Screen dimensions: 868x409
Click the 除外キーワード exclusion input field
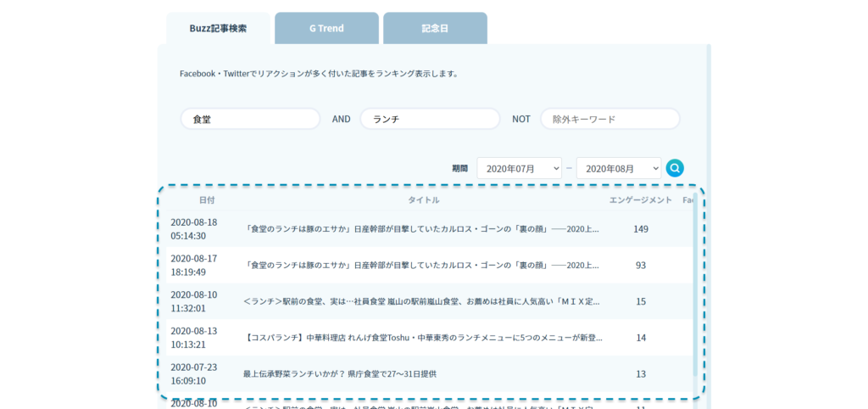click(609, 119)
